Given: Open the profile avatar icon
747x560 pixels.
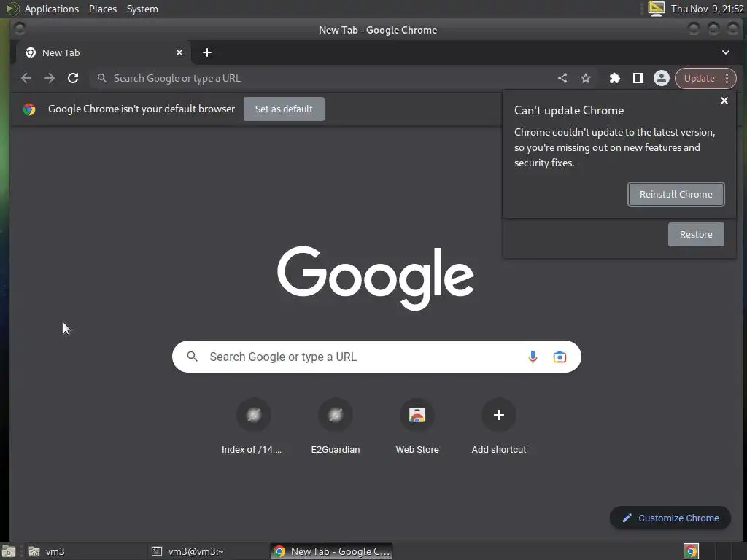Looking at the screenshot, I should click(661, 78).
